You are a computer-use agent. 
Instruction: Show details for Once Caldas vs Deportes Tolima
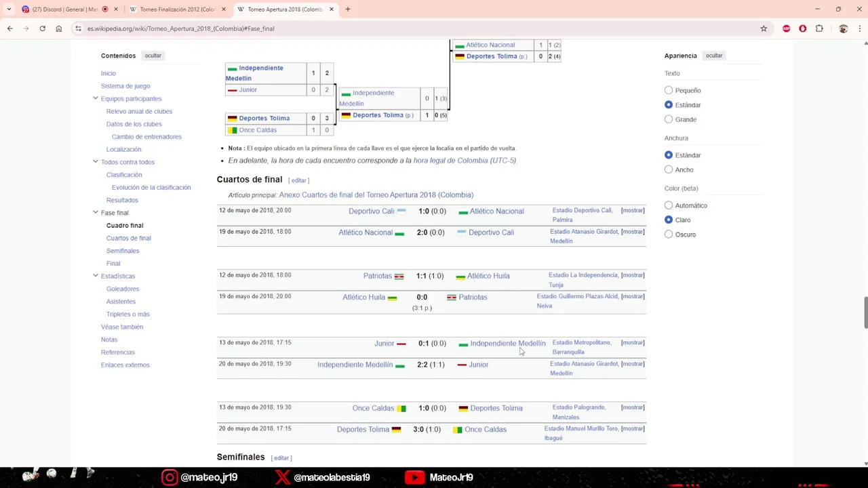pos(633,407)
